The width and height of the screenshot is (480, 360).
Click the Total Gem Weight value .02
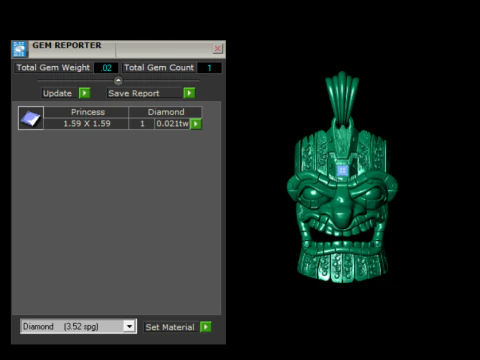tap(106, 68)
